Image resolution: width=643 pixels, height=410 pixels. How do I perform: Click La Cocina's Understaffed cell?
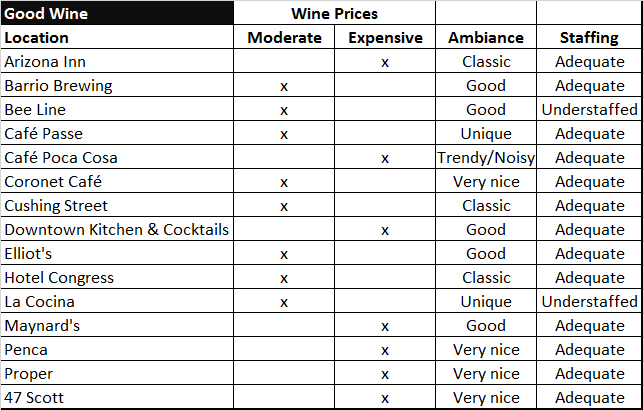(x=589, y=301)
